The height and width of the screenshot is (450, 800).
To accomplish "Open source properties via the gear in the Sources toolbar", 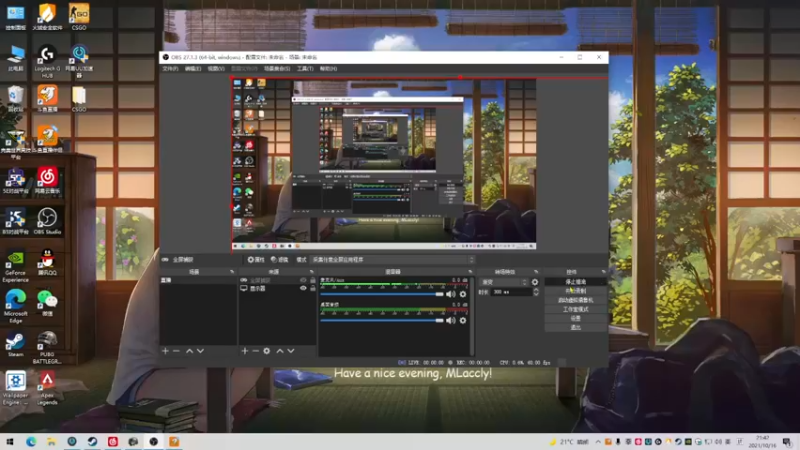I will point(267,351).
